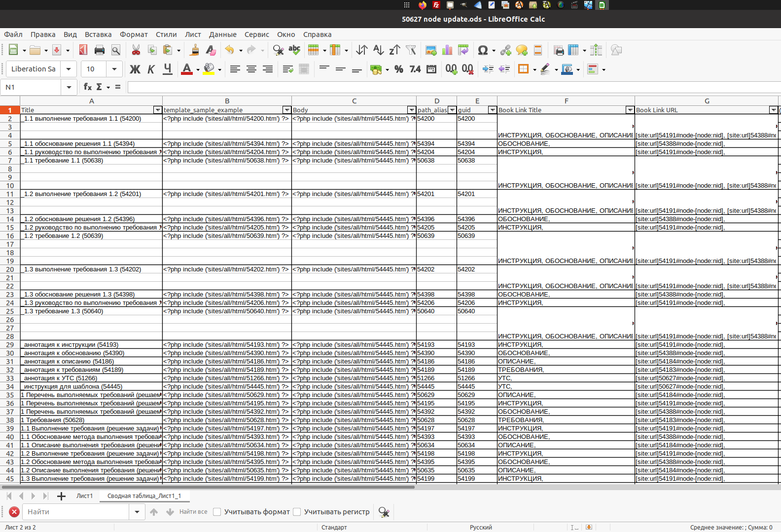The height and width of the screenshot is (532, 781).
Task: Apply red font color
Action: point(187,69)
